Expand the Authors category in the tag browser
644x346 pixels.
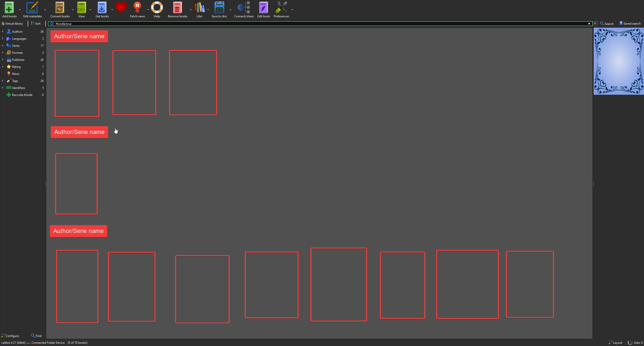(x=3, y=31)
